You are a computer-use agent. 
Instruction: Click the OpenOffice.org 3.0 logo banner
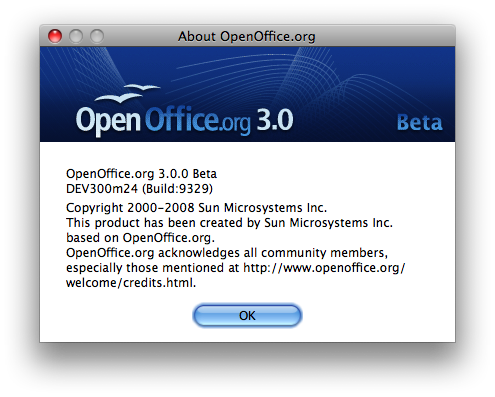click(247, 94)
